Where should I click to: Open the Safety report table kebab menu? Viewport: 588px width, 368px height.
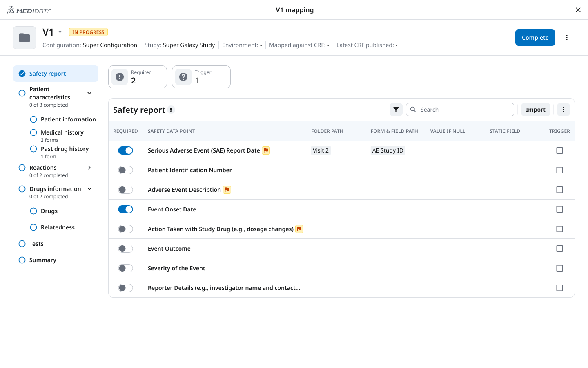tap(563, 110)
